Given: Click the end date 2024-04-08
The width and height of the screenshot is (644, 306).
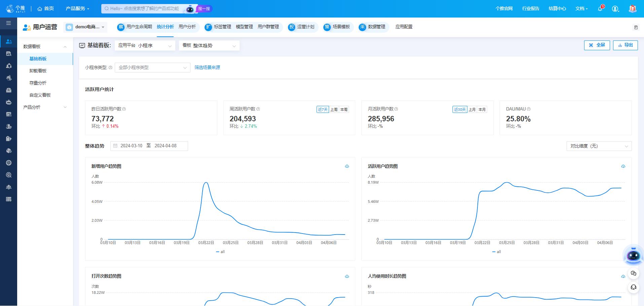Looking at the screenshot, I should tap(166, 146).
